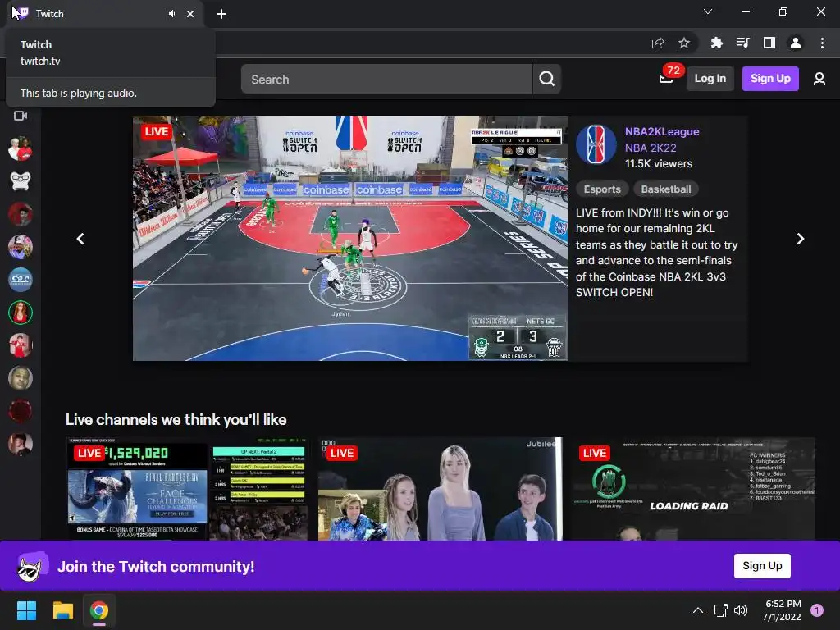The image size is (840, 630).
Task: Select the Esports tag
Action: 601,189
